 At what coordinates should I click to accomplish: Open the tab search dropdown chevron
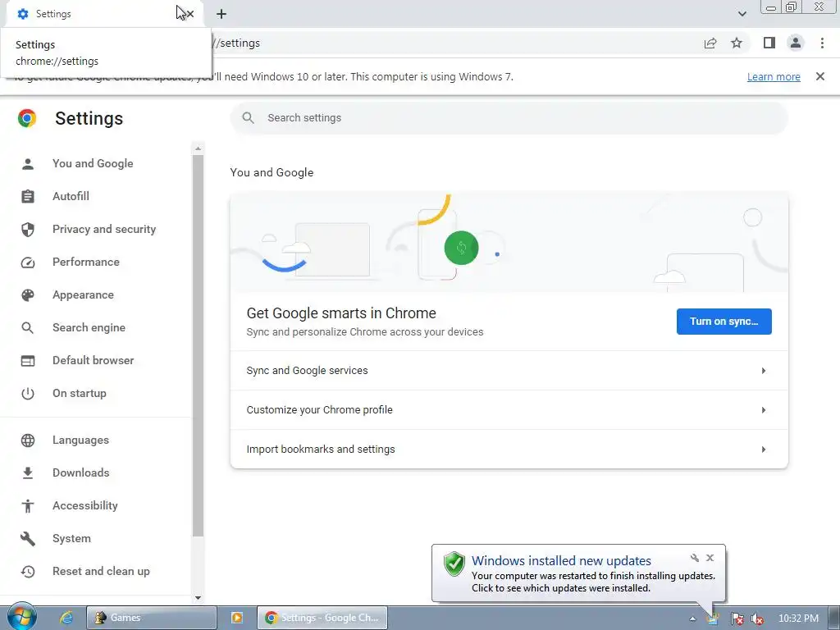742,14
